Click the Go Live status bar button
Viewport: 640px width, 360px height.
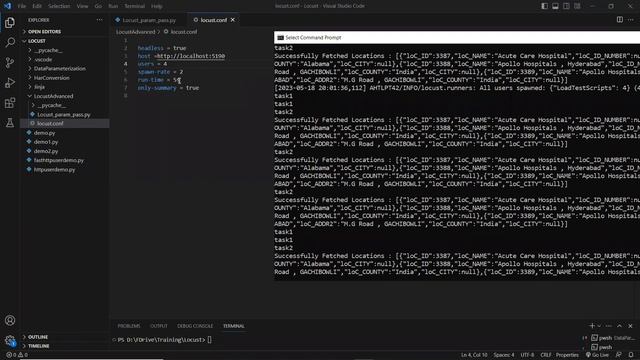click(597, 355)
